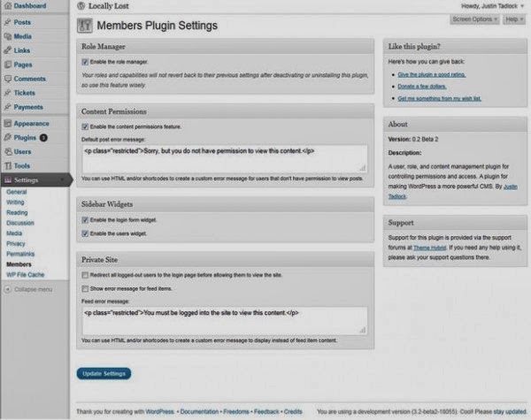Click the Collapse menu arrow icon
Screen dimensions: 531x420
click(8, 289)
